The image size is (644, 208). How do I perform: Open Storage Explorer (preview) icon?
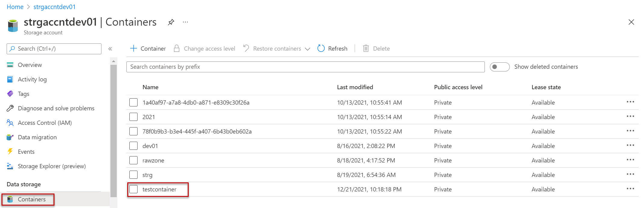(10, 166)
